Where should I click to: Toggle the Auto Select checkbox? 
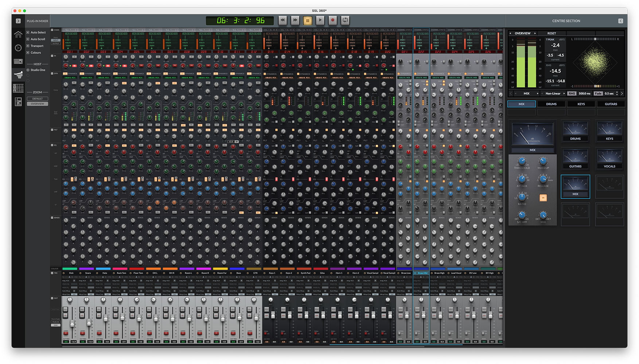tap(28, 32)
